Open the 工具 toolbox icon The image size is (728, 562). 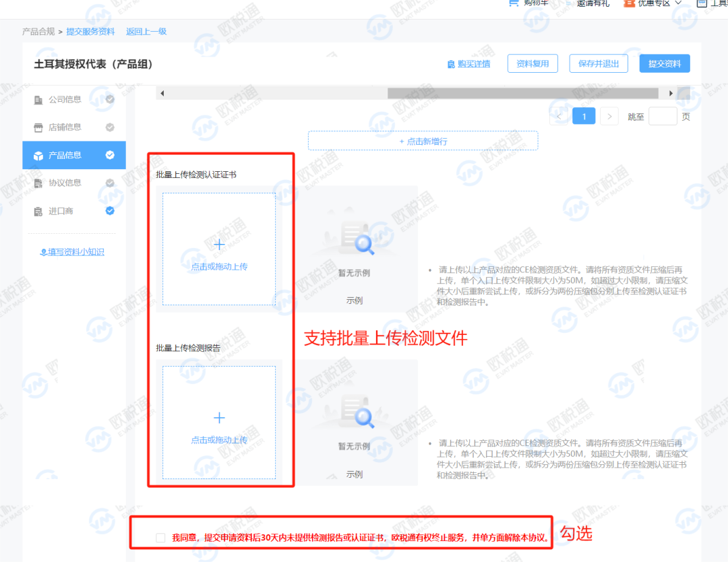point(701,3)
